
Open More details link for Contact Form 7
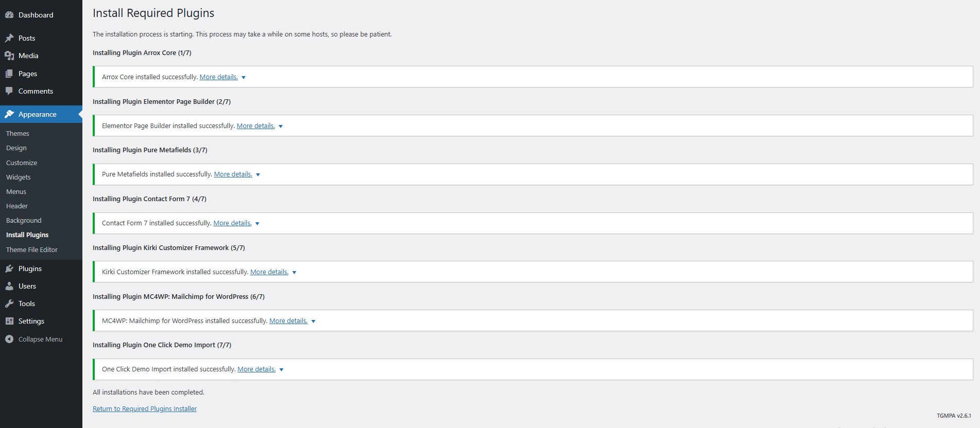click(x=233, y=223)
